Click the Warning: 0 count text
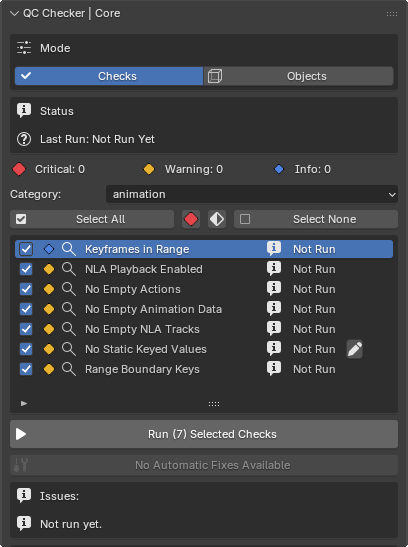The image size is (408, 547). click(x=194, y=169)
